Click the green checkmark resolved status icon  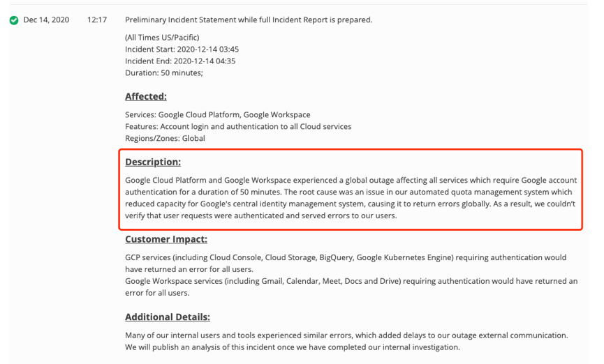coord(14,20)
